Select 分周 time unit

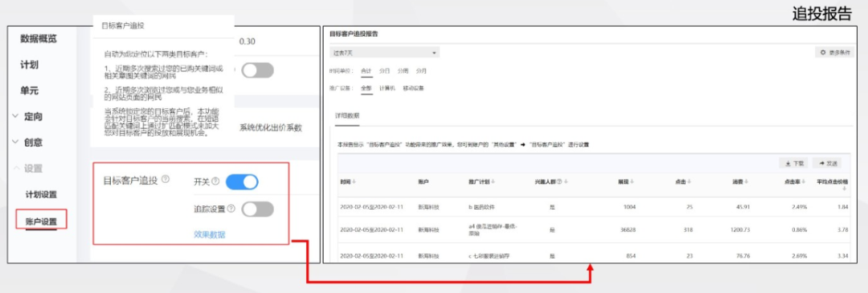point(403,71)
